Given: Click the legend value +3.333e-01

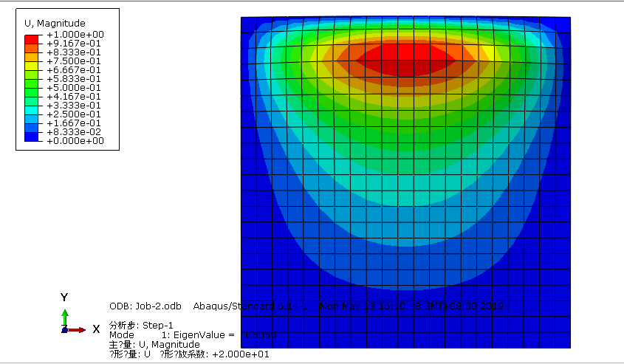Looking at the screenshot, I should [x=74, y=106].
